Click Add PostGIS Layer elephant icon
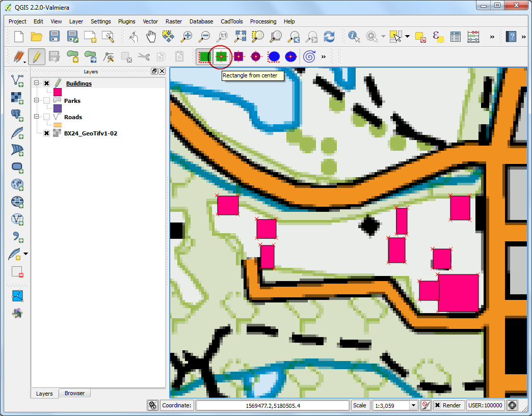The width and height of the screenshot is (532, 416). (x=17, y=115)
